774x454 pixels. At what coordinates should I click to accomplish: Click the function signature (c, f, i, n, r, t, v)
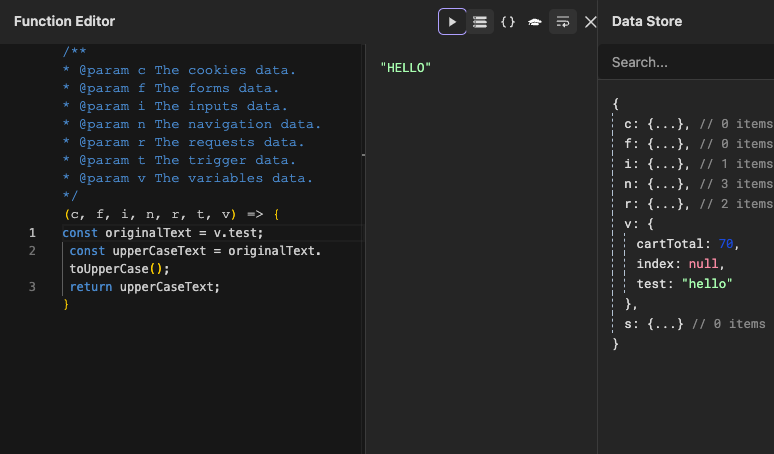(x=151, y=214)
